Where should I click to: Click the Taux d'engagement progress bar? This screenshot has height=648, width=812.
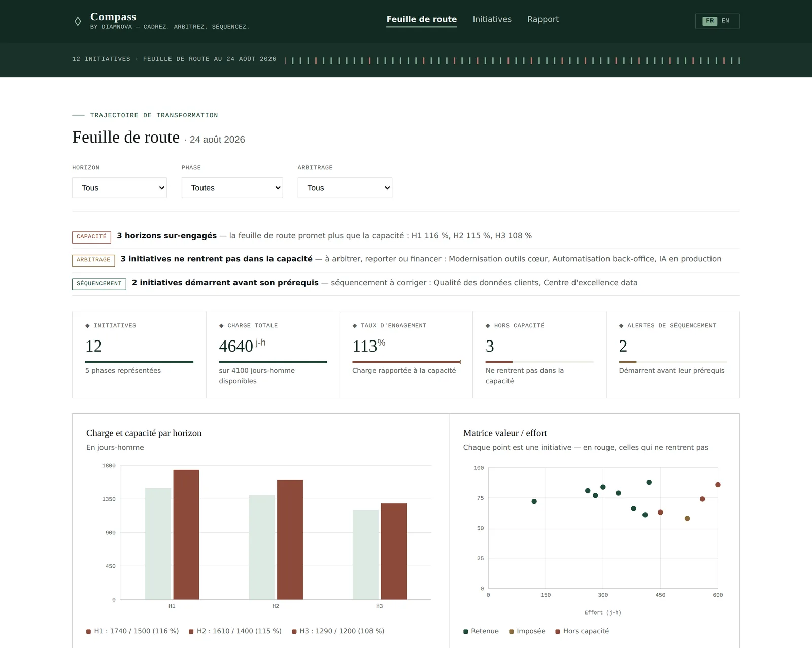click(x=407, y=362)
